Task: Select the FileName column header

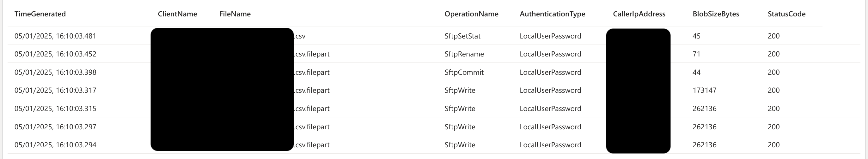Action: click(x=235, y=14)
